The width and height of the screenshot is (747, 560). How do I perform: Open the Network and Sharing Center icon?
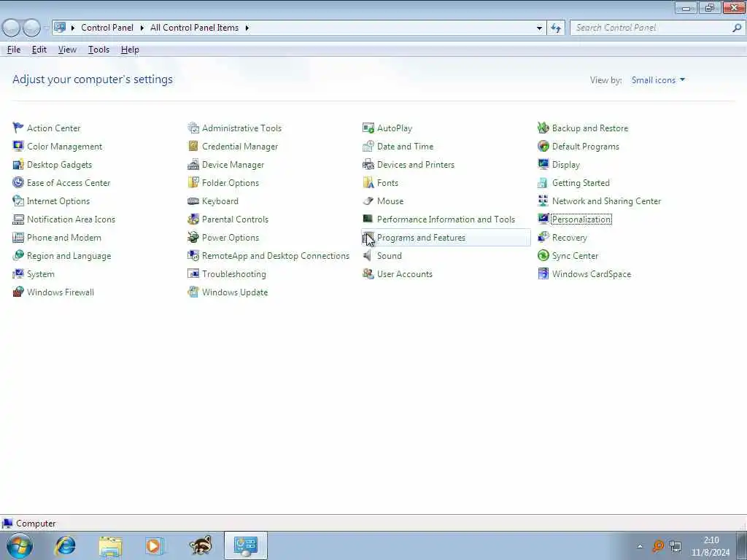[543, 201]
